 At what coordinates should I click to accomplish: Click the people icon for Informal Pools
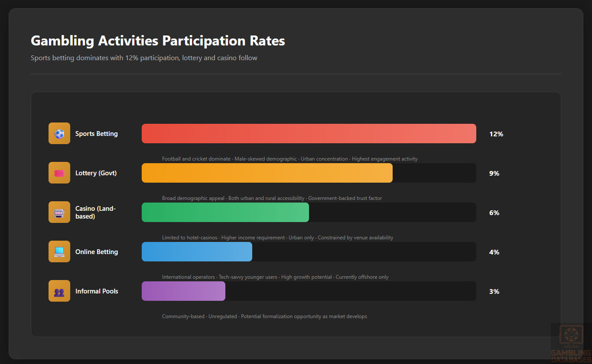(59, 291)
